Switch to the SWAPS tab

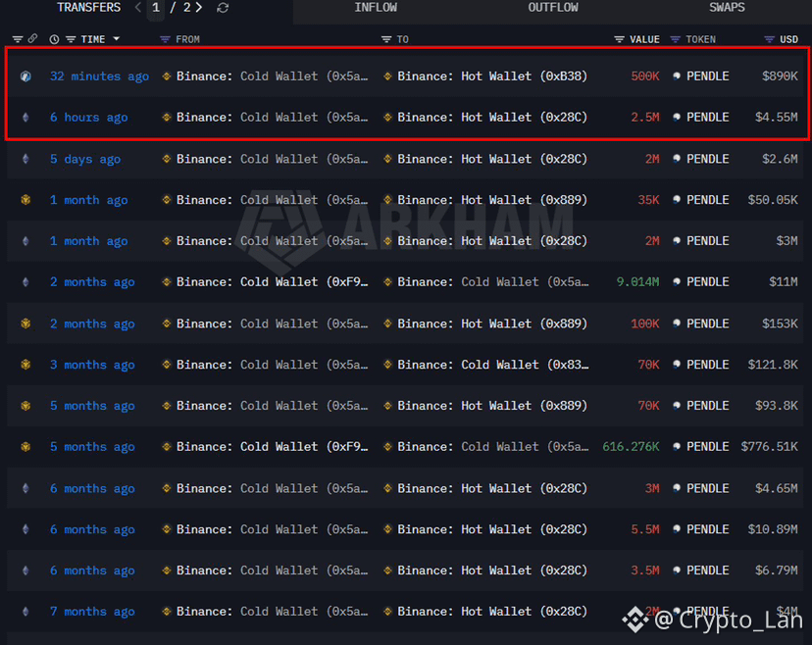(x=727, y=8)
